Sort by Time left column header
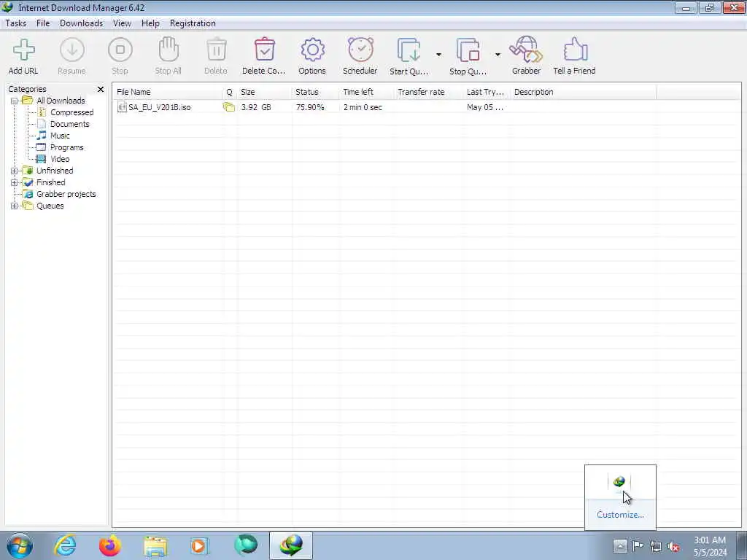Screen dimensions: 747x560 (x=366, y=92)
